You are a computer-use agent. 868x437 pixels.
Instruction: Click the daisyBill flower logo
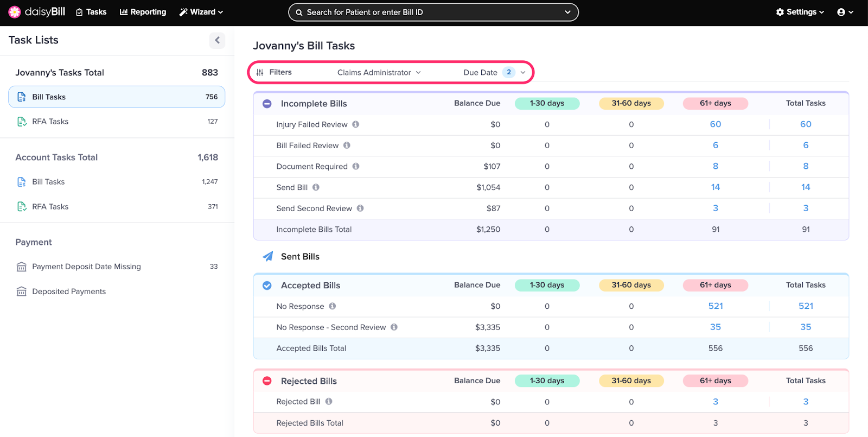pyautogui.click(x=15, y=12)
